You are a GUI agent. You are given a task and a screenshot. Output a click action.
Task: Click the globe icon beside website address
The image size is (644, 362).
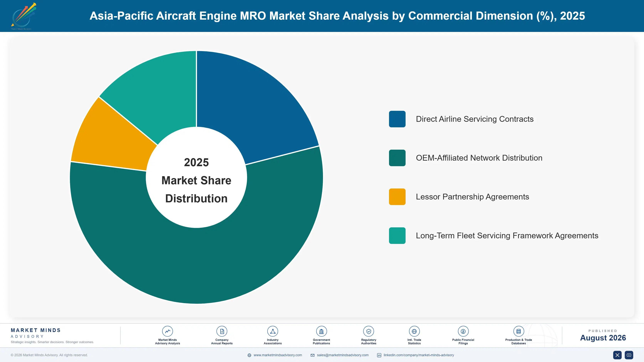coord(249,355)
